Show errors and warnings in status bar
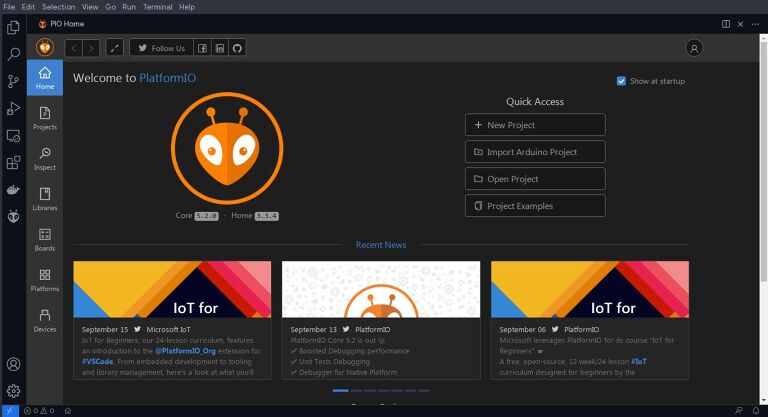The height and width of the screenshot is (417, 768). (39, 411)
